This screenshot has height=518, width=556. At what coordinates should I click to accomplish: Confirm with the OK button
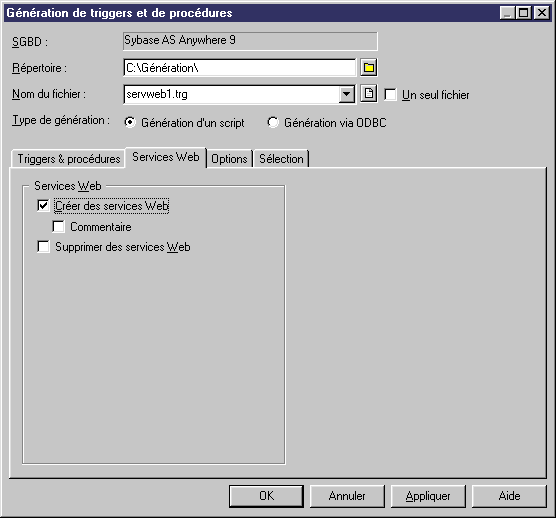266,496
